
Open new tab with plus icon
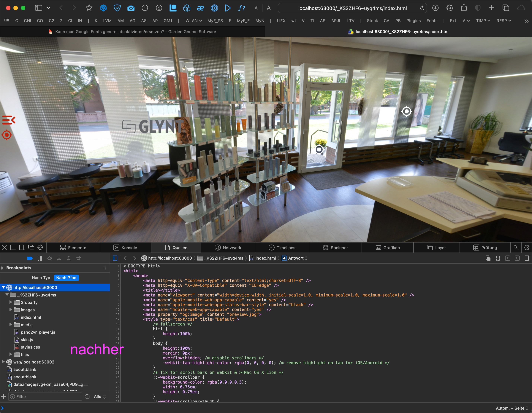[x=492, y=8]
